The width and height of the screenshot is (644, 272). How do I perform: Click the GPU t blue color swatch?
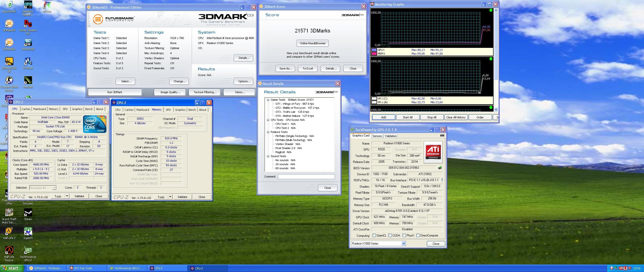[x=374, y=50]
